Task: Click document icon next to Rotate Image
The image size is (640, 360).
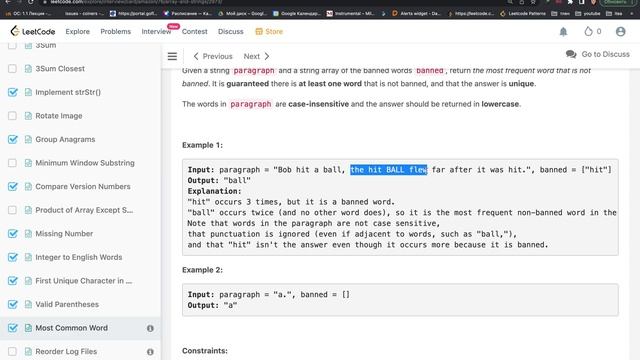Action: [28, 116]
